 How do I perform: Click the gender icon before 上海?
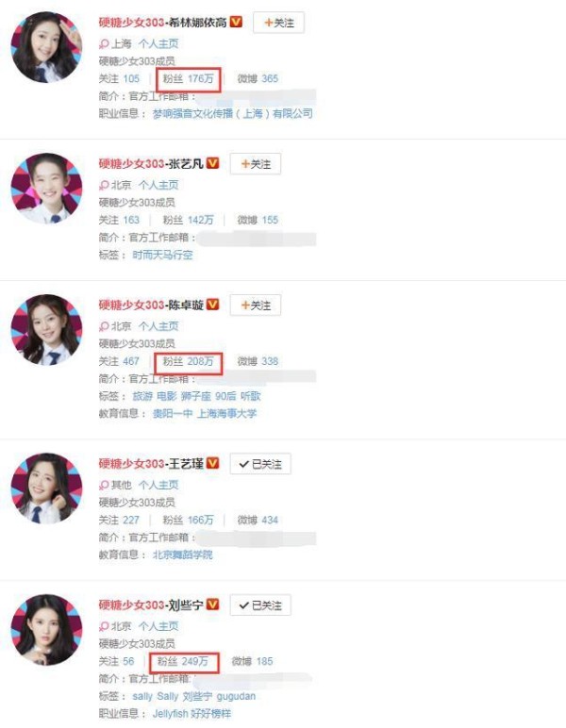pyautogui.click(x=104, y=44)
